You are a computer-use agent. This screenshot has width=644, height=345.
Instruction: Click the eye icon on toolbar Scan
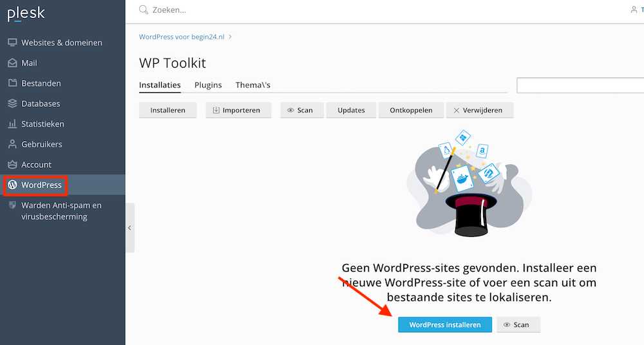click(290, 110)
